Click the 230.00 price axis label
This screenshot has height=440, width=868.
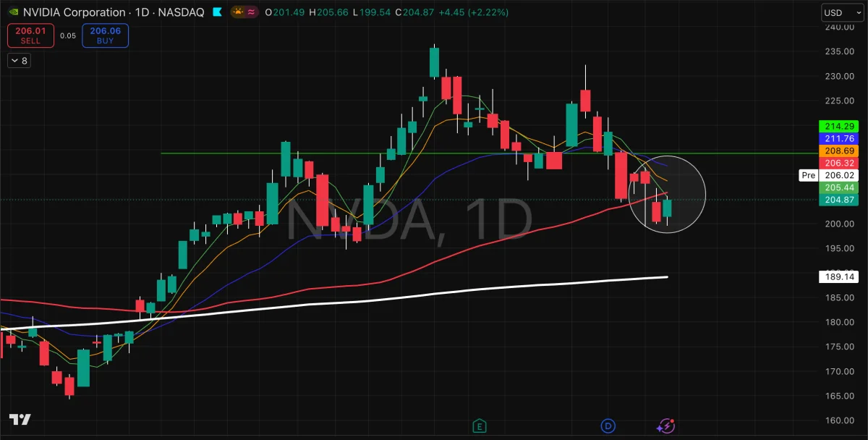pyautogui.click(x=840, y=76)
